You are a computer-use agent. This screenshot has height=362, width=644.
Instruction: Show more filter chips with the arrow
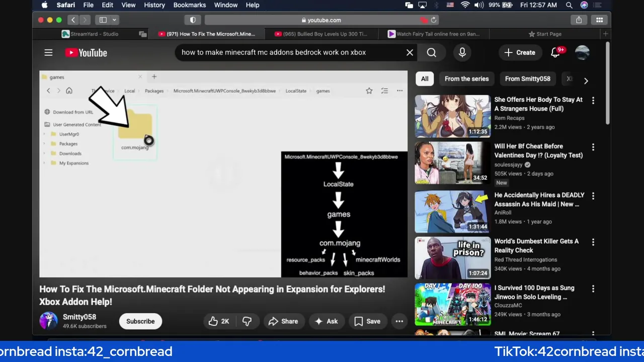[x=586, y=80]
